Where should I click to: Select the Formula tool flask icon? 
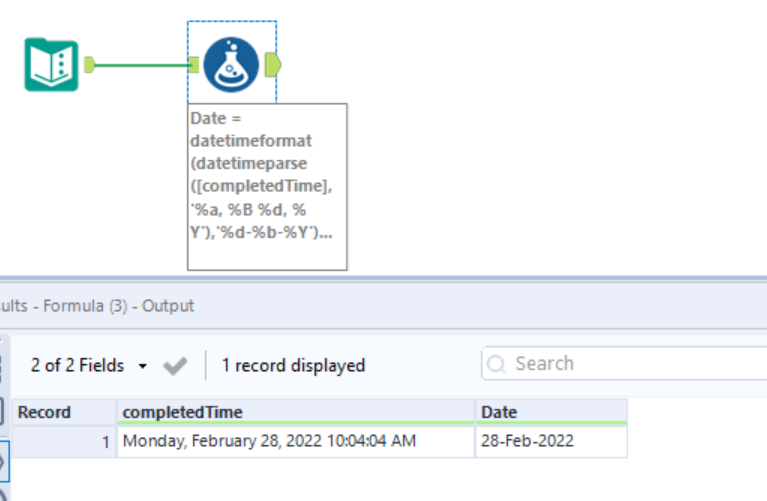tap(231, 65)
